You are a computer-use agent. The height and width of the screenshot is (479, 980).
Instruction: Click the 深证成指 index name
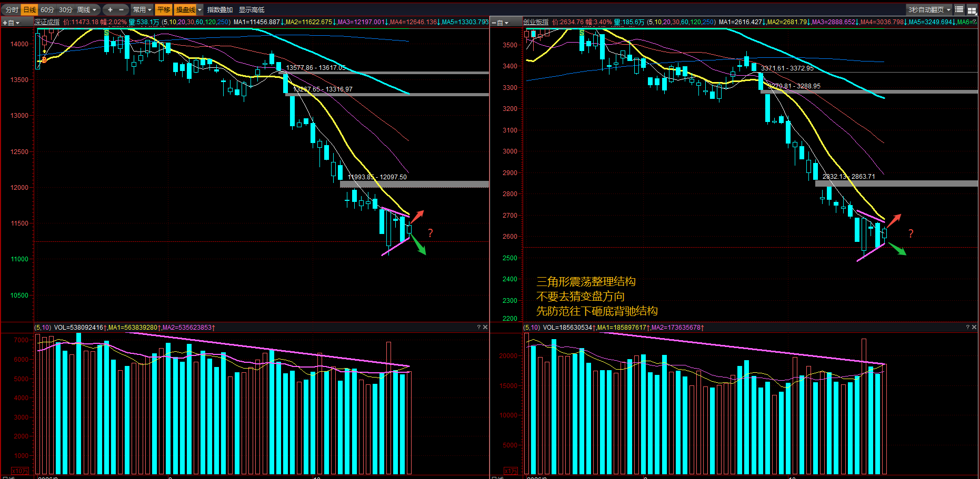47,22
